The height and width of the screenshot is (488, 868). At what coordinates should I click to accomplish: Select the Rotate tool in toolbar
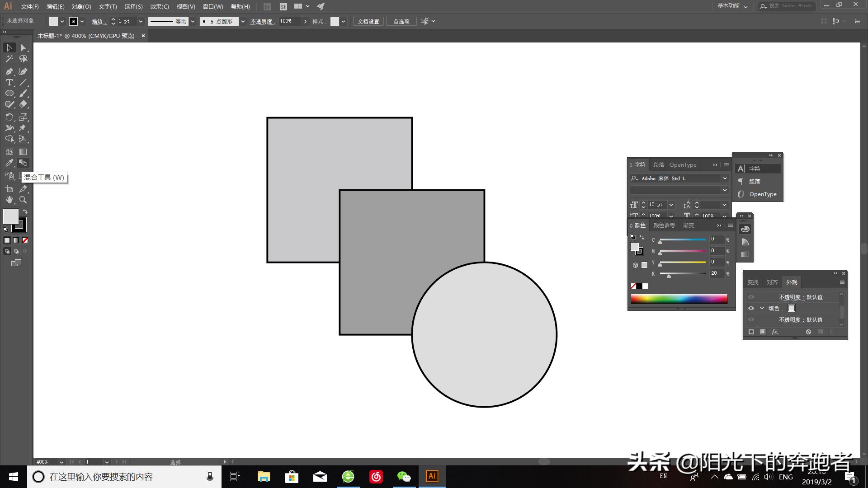coord(8,117)
